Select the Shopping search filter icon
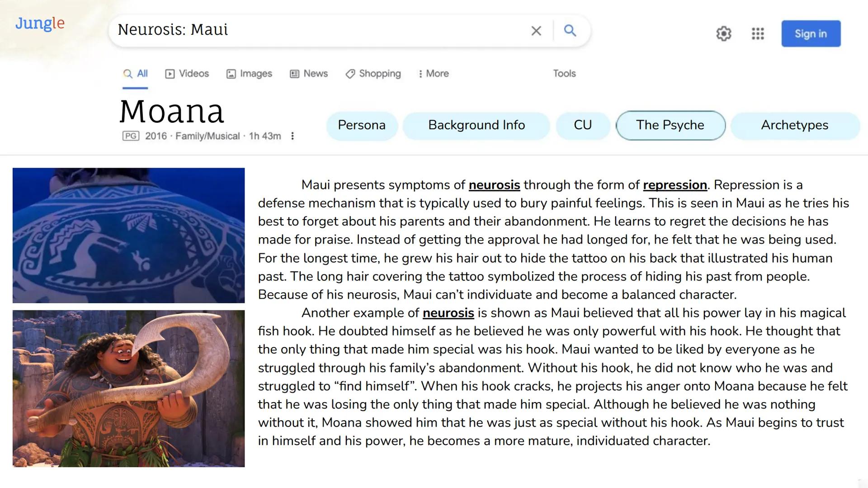The width and height of the screenshot is (868, 488). coord(349,73)
